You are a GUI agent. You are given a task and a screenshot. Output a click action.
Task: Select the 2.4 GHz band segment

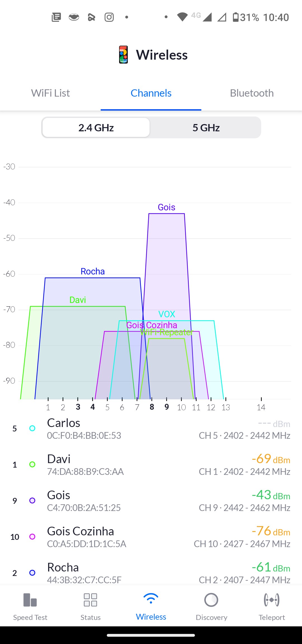(96, 128)
